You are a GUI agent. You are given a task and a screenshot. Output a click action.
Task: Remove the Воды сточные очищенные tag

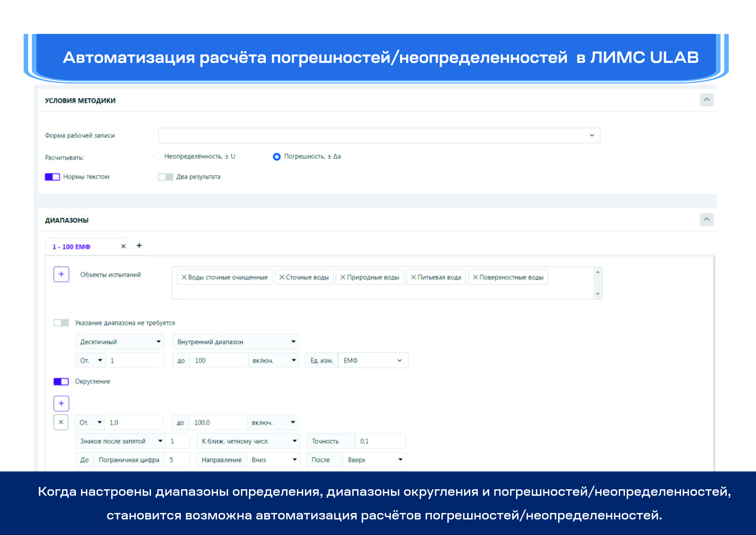coord(184,277)
